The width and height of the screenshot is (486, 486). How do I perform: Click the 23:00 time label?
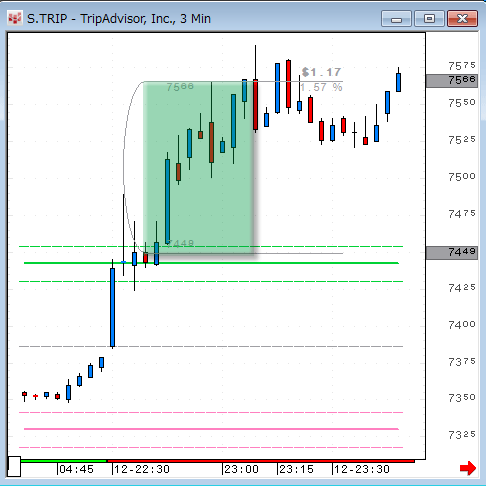coord(241,469)
